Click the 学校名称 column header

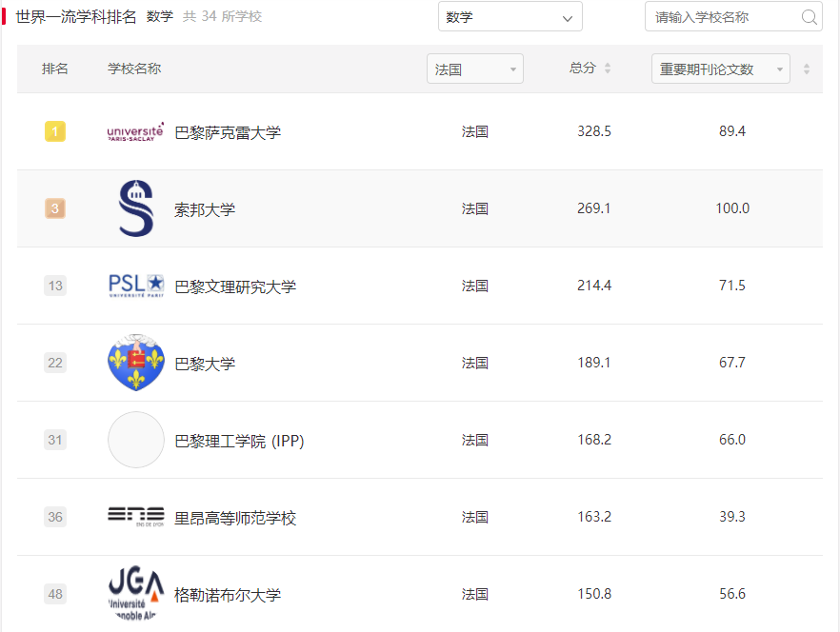click(134, 69)
